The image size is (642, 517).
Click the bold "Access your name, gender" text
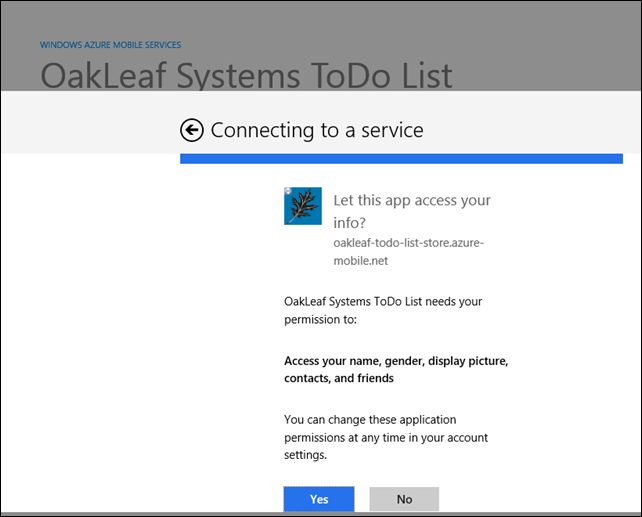coord(396,361)
